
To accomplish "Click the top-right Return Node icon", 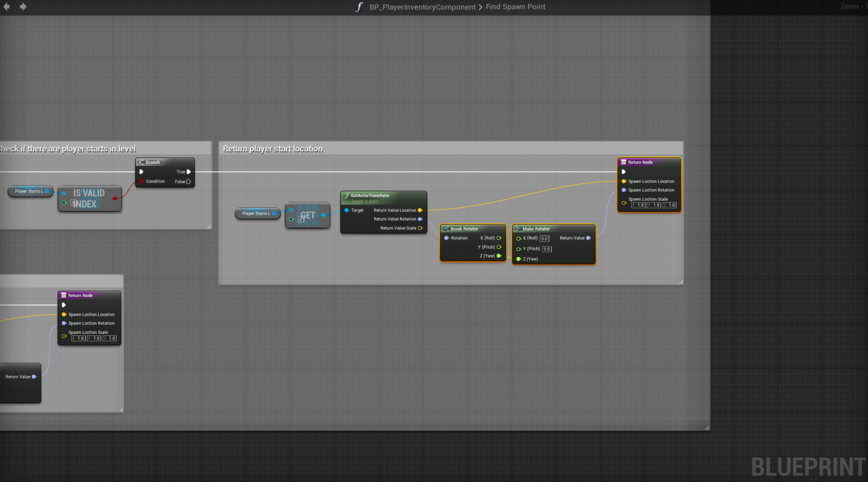I will point(623,162).
